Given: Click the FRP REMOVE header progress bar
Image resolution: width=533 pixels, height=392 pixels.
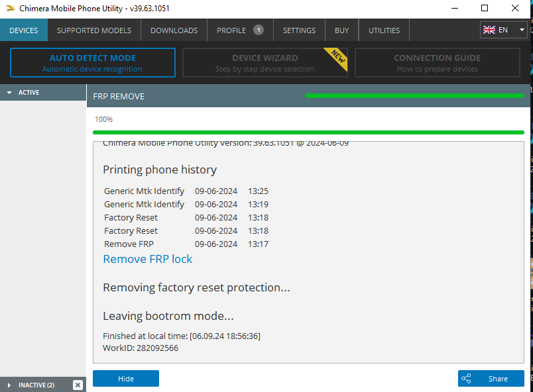Looking at the screenshot, I should (x=415, y=96).
